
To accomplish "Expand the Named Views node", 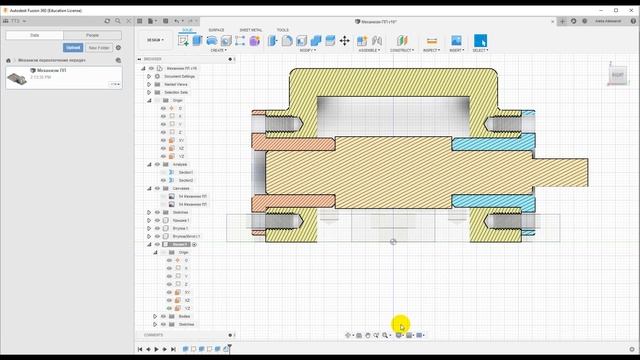I will click(149, 84).
